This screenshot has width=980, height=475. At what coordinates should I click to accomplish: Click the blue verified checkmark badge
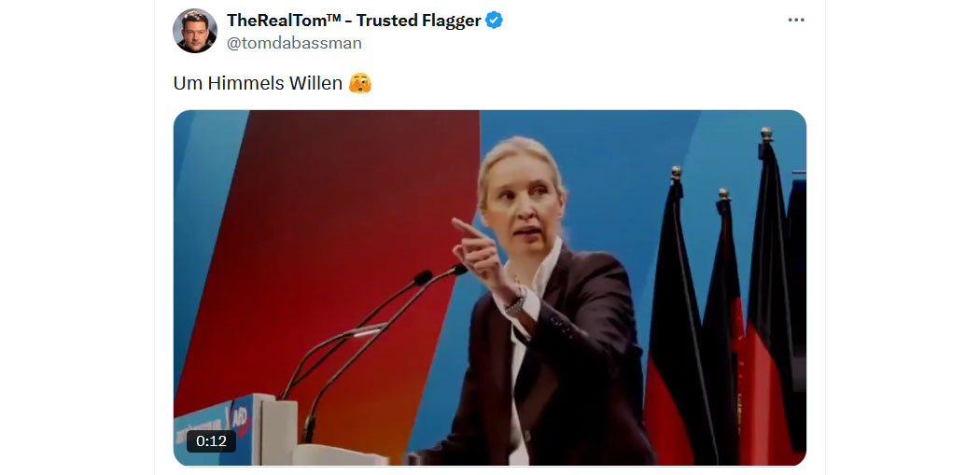coord(495,20)
